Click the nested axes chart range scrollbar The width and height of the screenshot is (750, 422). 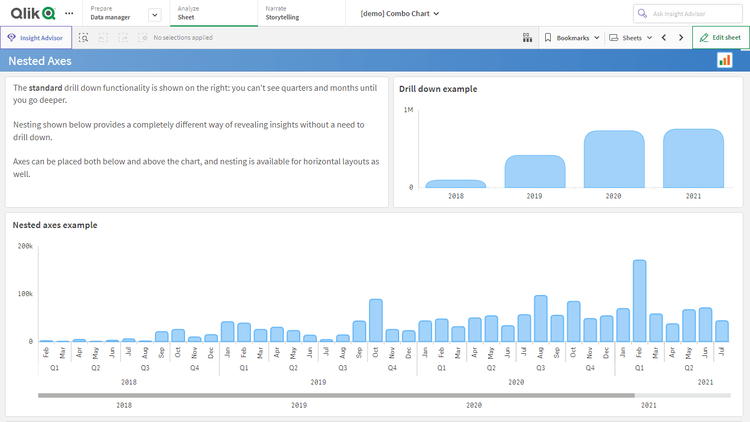[x=336, y=395]
